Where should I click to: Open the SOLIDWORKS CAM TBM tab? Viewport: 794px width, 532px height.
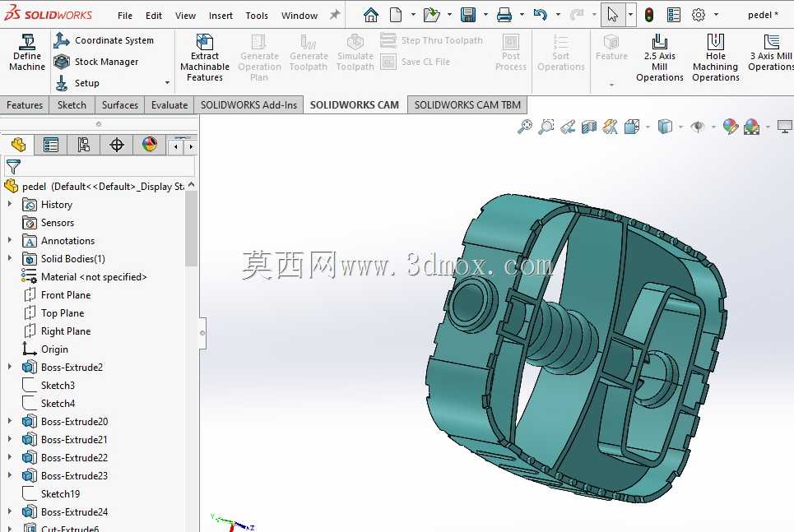[x=467, y=104]
